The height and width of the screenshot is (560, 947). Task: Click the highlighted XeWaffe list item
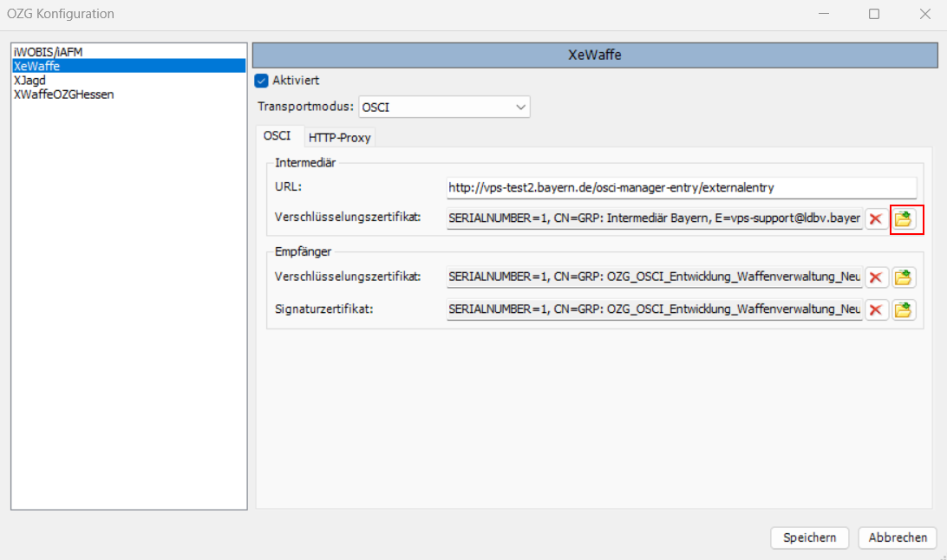tap(37, 66)
